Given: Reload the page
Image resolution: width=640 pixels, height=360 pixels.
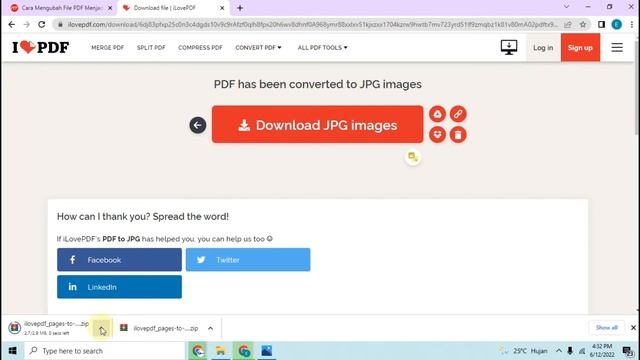Looking at the screenshot, I should point(42,24).
